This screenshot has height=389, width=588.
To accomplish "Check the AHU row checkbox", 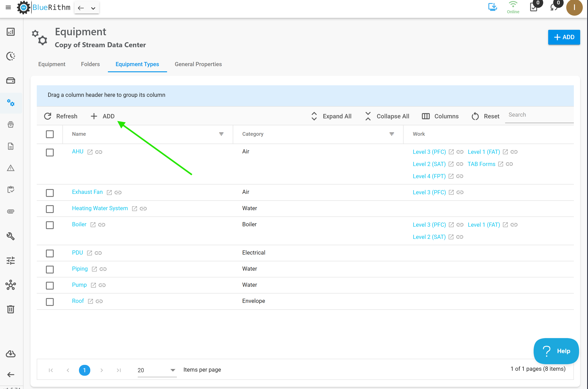I will pos(50,152).
